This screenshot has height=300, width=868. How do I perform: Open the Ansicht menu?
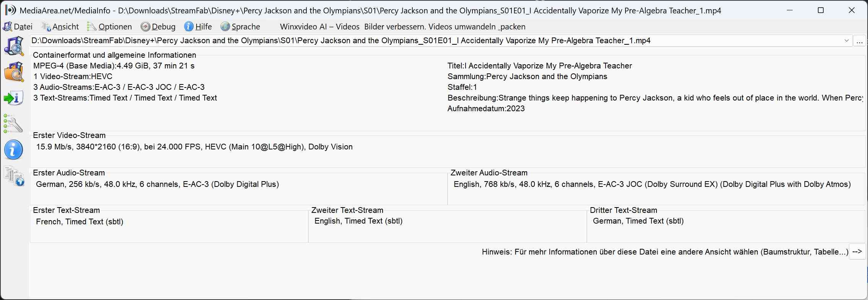click(x=60, y=27)
